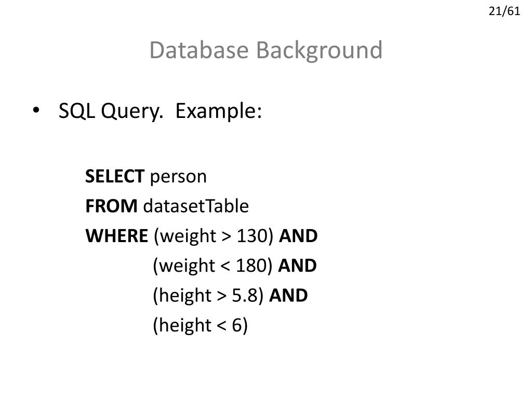This screenshot has height=399, width=532.
Task: Click the condition (height < 6)
Action: pos(201,325)
